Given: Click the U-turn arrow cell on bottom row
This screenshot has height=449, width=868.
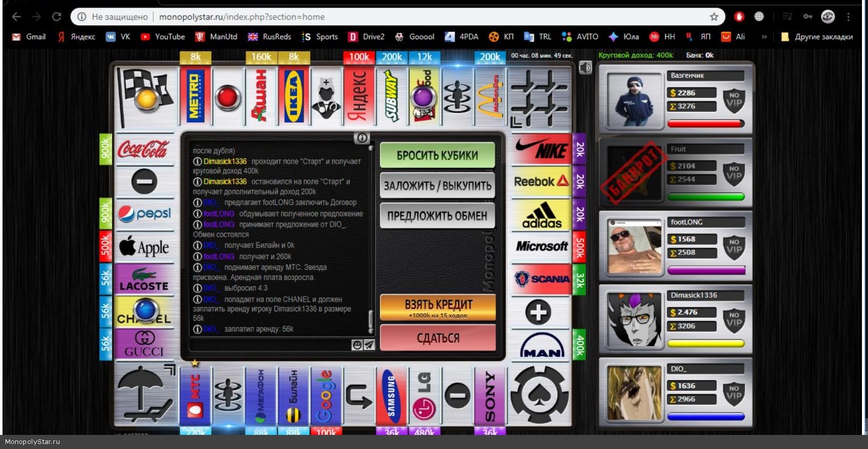Looking at the screenshot, I should tap(359, 396).
